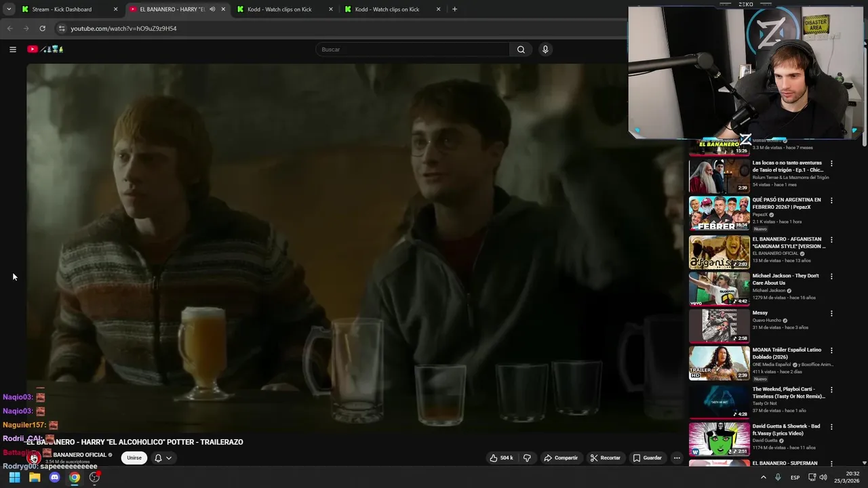Viewport: 868px width, 488px height.
Task: Open options menu for MOANA Tráiler
Action: click(831, 351)
